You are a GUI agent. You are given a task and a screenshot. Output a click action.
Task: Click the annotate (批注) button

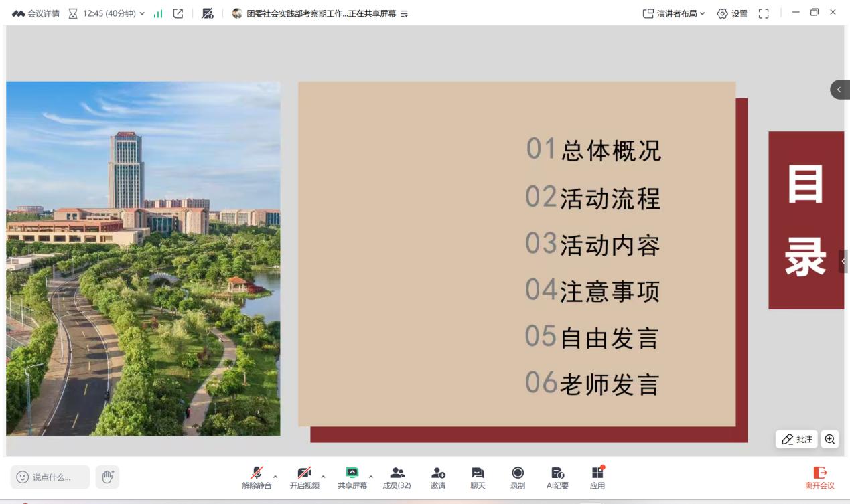point(796,439)
